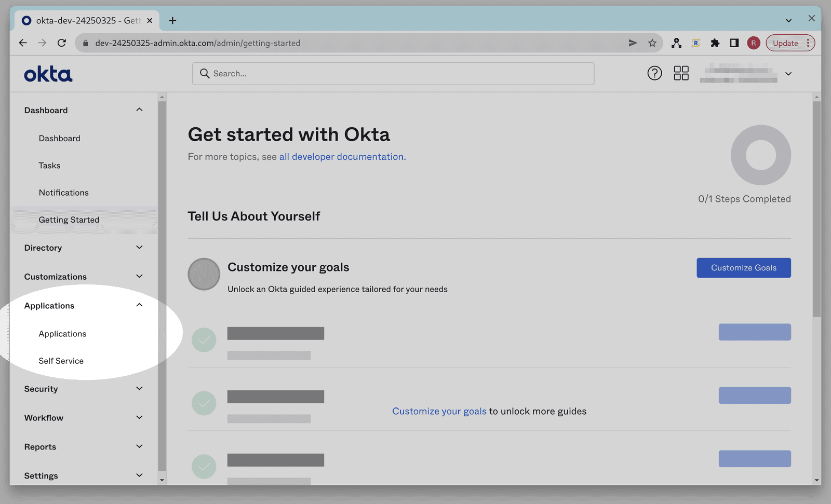This screenshot has height=504, width=831.
Task: Click the Chrome menu three dots
Action: (x=808, y=43)
